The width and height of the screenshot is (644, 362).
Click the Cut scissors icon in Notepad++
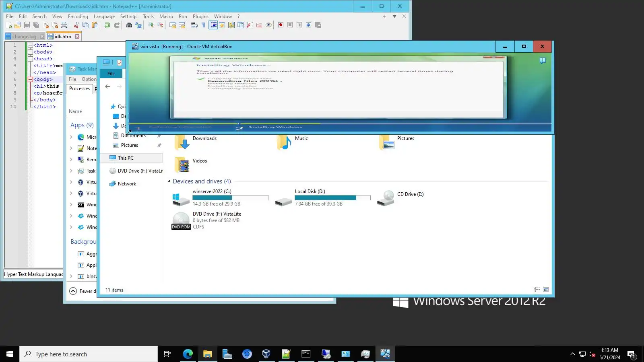coord(76,25)
